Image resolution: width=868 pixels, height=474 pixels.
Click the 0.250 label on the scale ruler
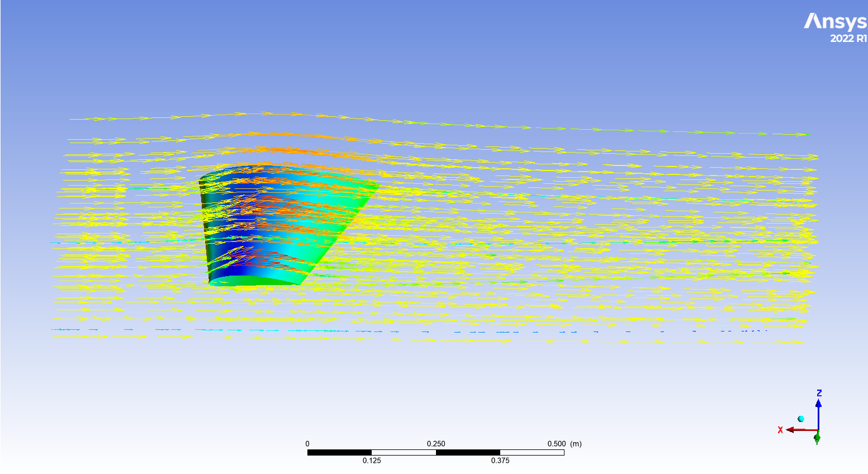pyautogui.click(x=436, y=443)
